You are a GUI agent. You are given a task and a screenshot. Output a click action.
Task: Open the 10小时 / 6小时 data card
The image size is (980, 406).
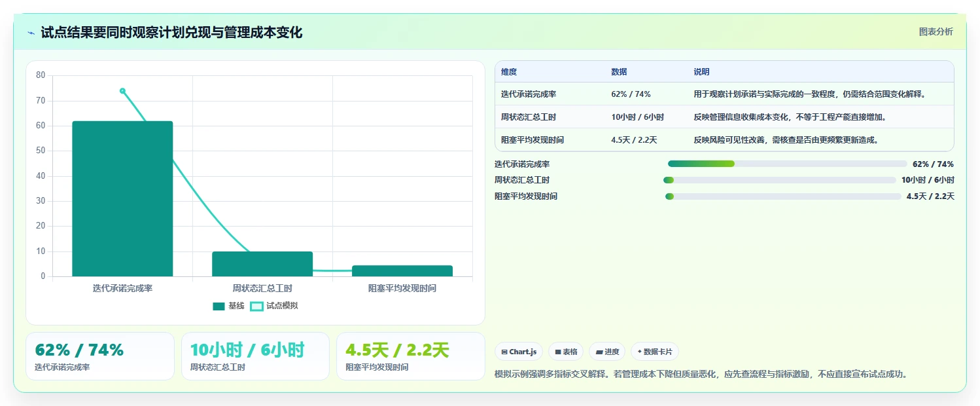[255, 356]
